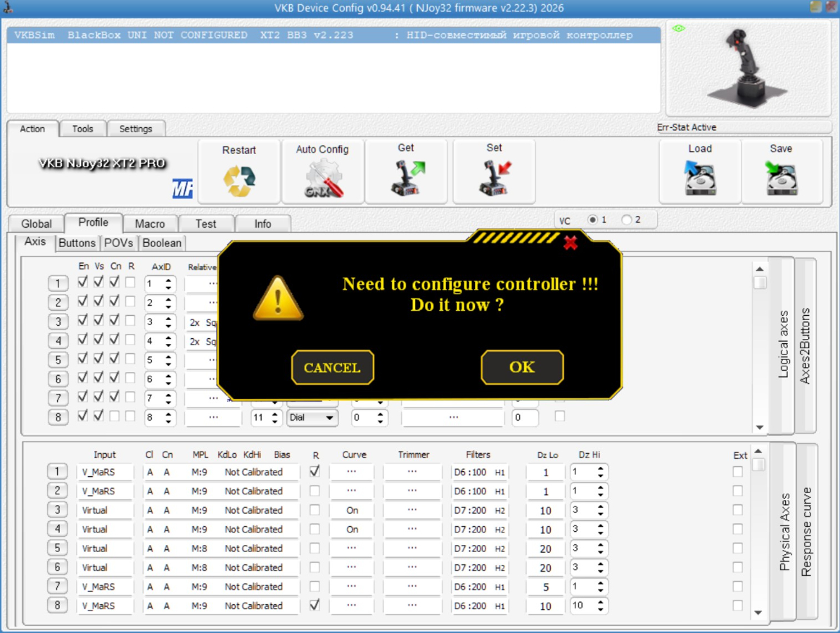
Task: Click the application icon in title bar
Action: (x=8, y=7)
